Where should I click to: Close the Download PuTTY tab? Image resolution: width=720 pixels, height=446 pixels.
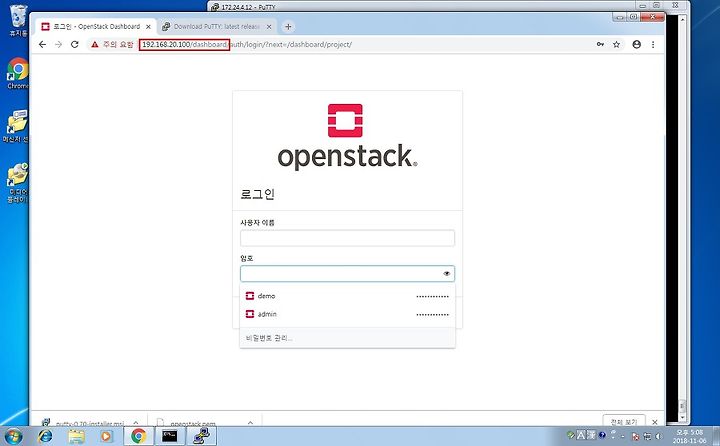click(x=269, y=27)
